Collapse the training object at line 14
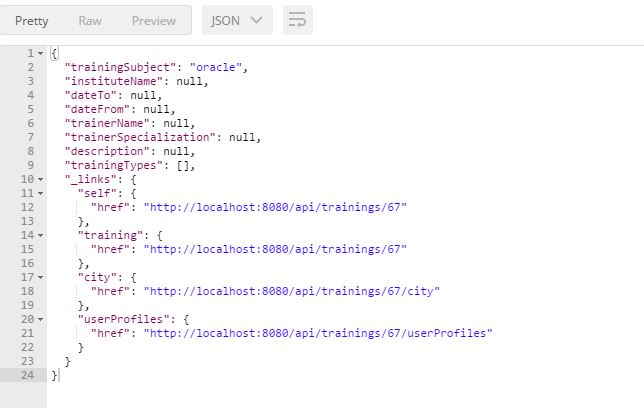The image size is (644, 408). [x=41, y=235]
